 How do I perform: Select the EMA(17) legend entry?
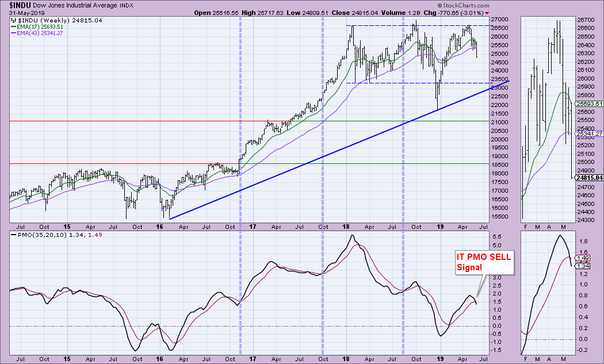[x=40, y=27]
